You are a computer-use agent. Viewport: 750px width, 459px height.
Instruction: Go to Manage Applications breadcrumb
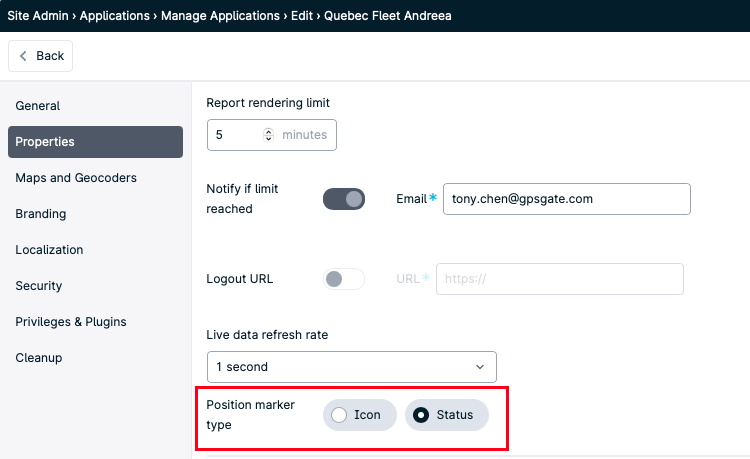click(221, 16)
